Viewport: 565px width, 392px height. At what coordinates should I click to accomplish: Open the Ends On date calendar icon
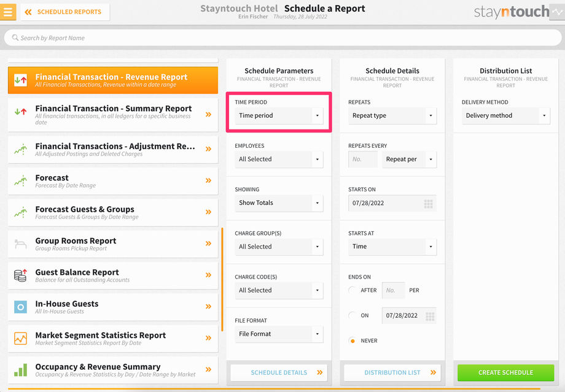click(x=430, y=317)
